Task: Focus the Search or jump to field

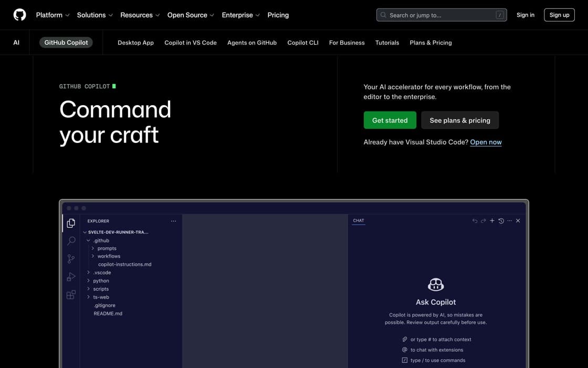Action: tap(442, 15)
